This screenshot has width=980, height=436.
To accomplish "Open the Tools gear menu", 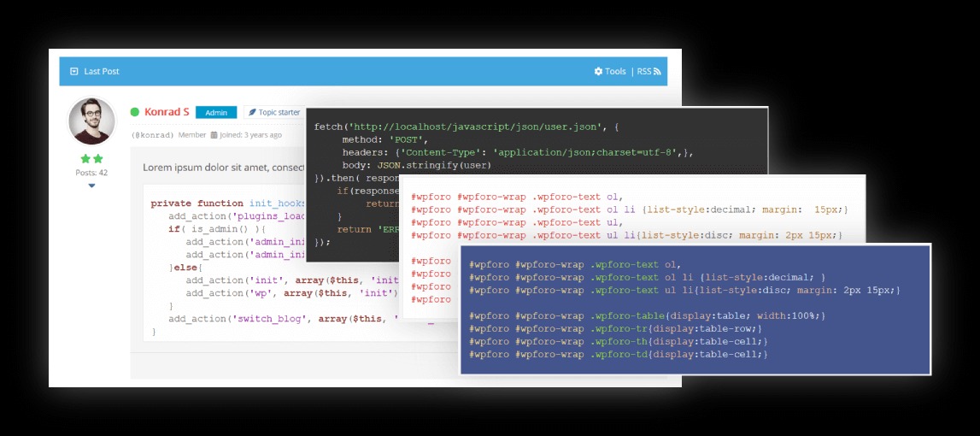I will click(x=599, y=72).
